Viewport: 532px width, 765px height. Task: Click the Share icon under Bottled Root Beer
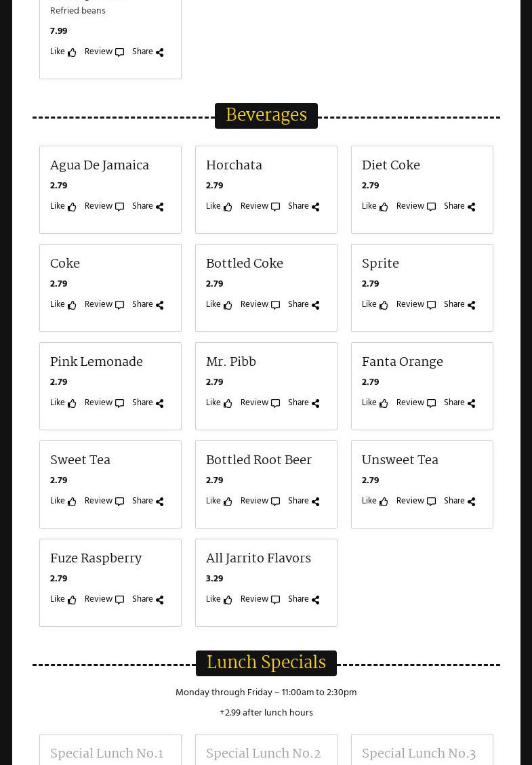316,501
